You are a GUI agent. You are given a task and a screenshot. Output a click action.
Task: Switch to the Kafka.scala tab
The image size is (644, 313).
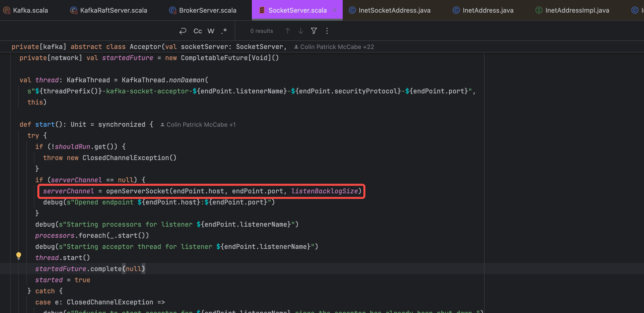point(30,10)
